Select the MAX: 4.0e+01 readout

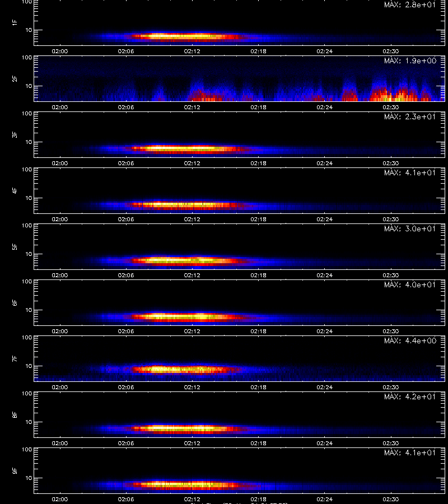pos(410,284)
